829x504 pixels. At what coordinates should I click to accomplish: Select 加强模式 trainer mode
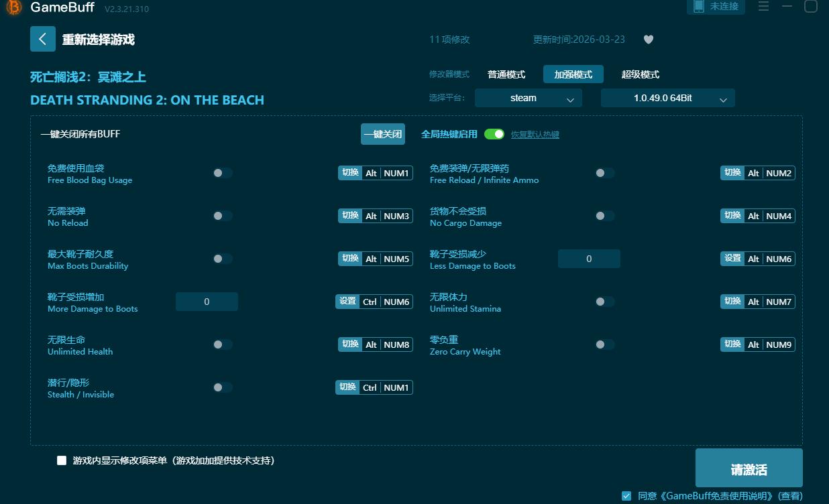click(573, 74)
